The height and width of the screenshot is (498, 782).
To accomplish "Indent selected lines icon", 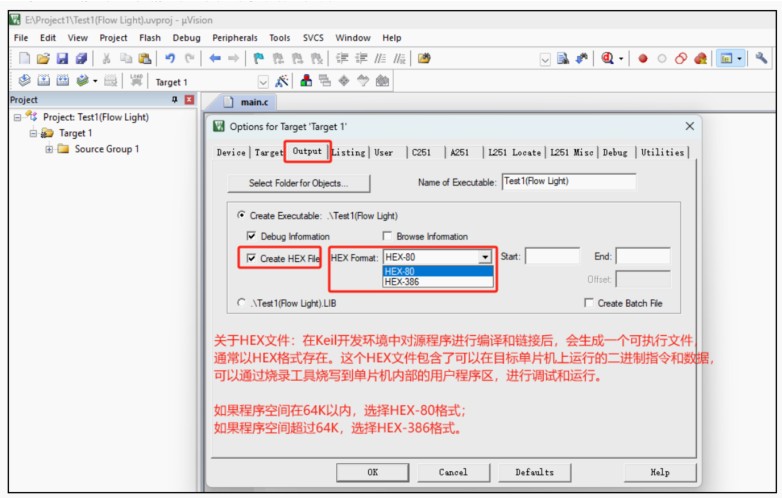I will pyautogui.click(x=342, y=58).
